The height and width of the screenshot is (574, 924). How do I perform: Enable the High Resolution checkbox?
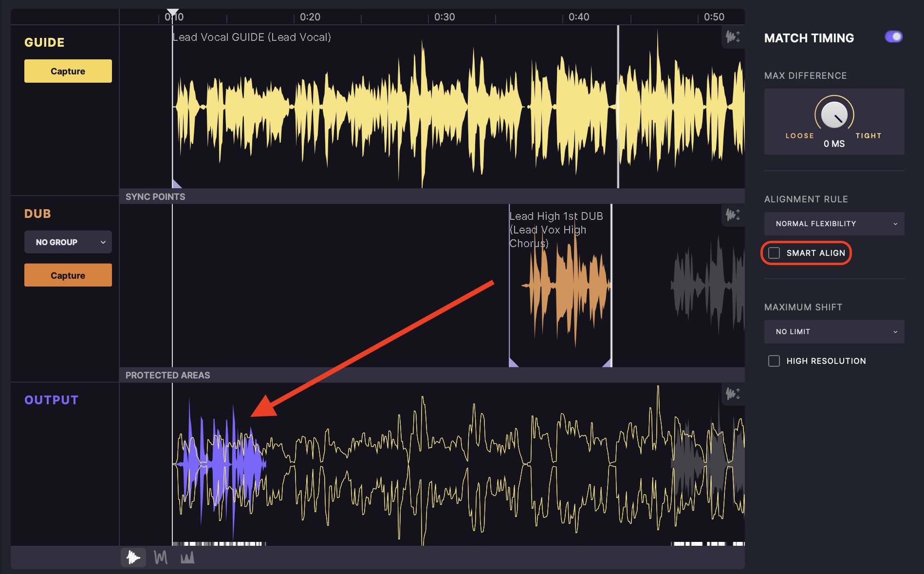(774, 361)
